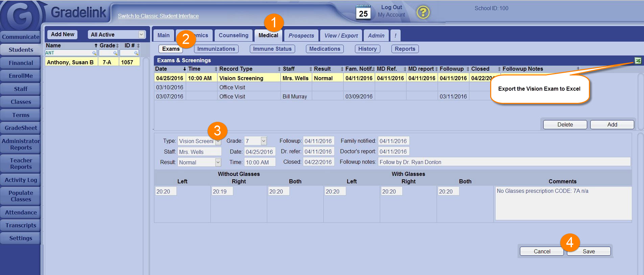Click the Name search magnifier icon
This screenshot has width=644, height=275.
coord(94,53)
